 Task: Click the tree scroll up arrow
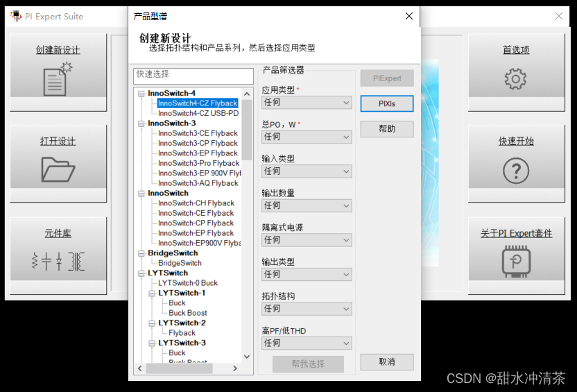247,94
